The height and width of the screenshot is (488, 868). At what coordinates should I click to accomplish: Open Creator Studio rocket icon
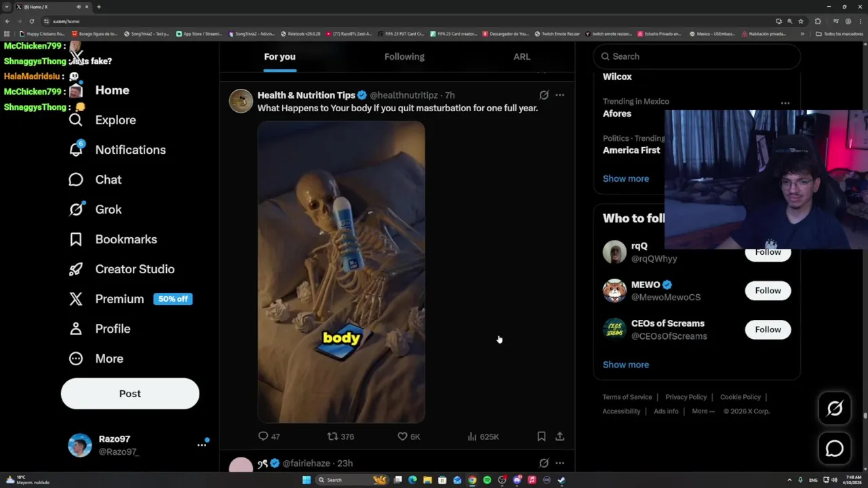(76, 269)
